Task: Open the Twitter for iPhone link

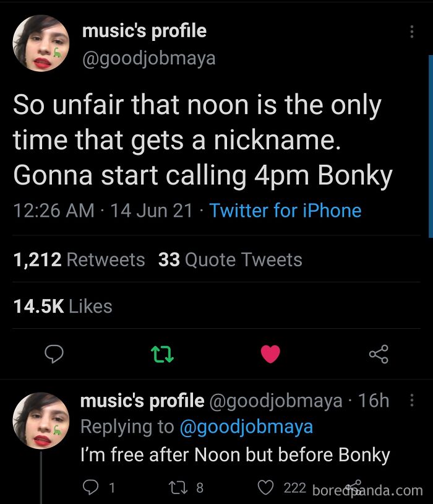Action: coord(285,211)
